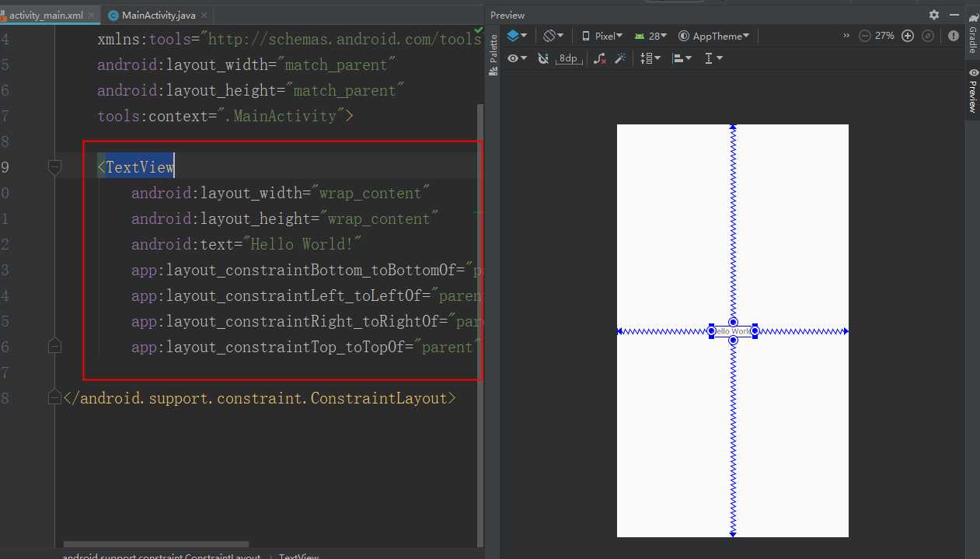Open the guidelines dropdown
980x559 pixels.
(x=713, y=58)
